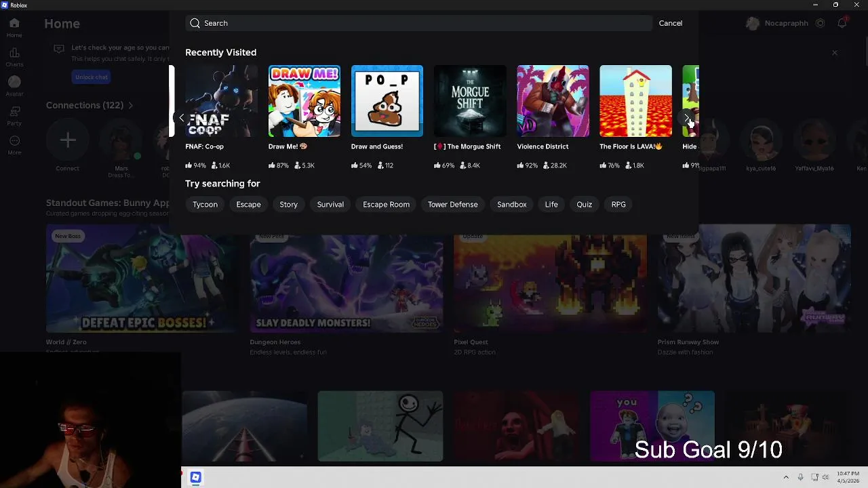Open the Draw and Guess! thumbnail
868x488 pixels.
[x=387, y=101]
